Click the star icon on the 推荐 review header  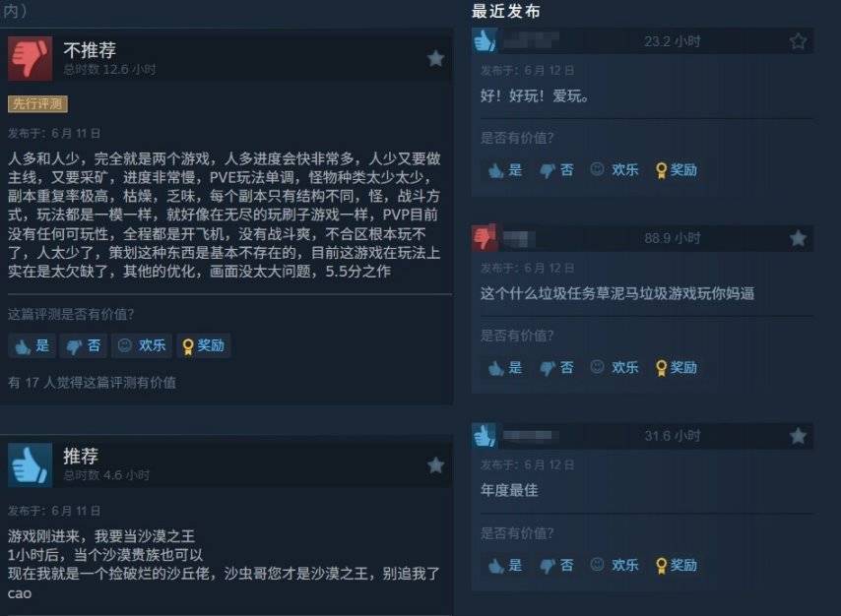[435, 464]
